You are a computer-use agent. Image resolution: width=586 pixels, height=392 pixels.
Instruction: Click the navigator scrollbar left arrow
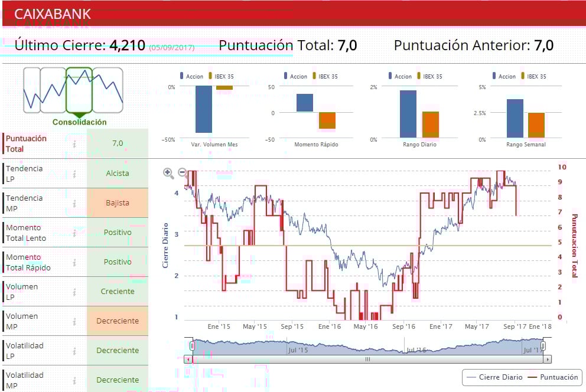[188, 360]
